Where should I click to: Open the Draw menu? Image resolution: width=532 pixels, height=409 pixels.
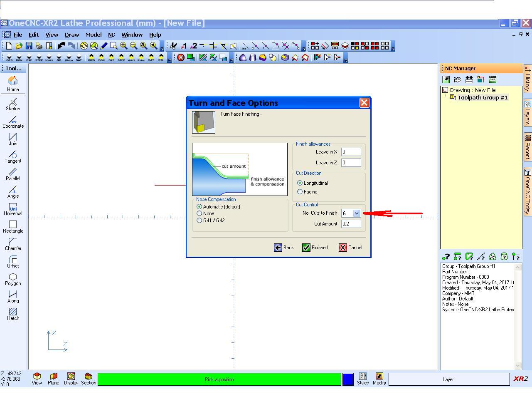(x=72, y=35)
